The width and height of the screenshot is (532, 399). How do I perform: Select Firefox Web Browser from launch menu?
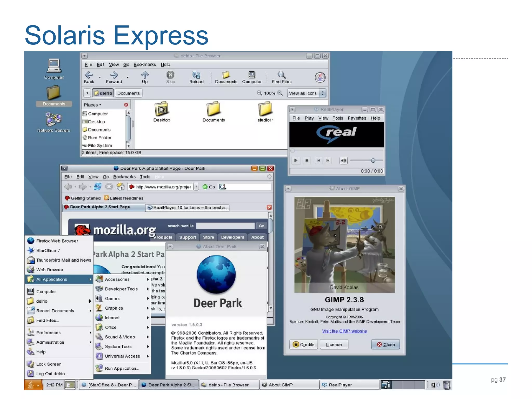click(59, 241)
